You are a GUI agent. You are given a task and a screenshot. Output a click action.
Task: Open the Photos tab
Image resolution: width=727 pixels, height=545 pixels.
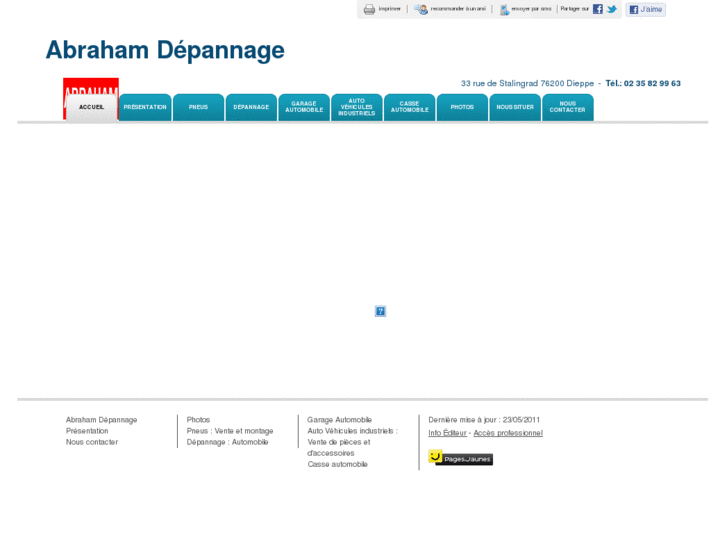point(462,107)
